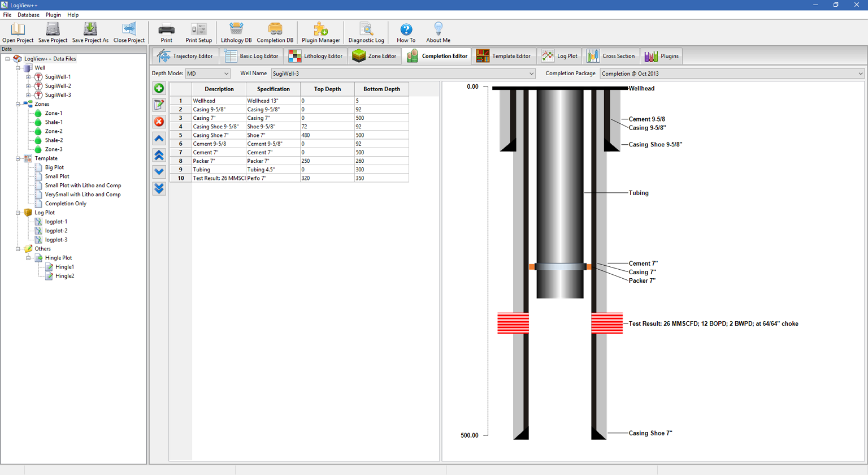Move row to bottom with double-down arrow
This screenshot has width=868, height=475.
pyautogui.click(x=159, y=189)
